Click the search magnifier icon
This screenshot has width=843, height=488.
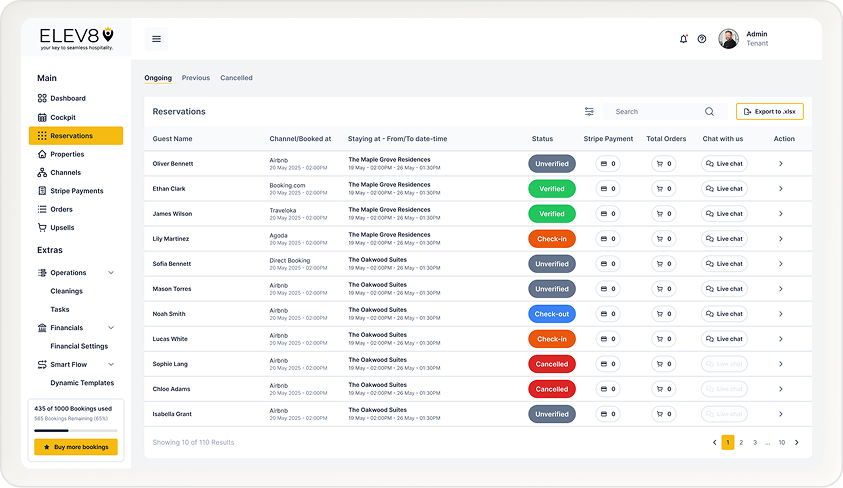coord(710,112)
